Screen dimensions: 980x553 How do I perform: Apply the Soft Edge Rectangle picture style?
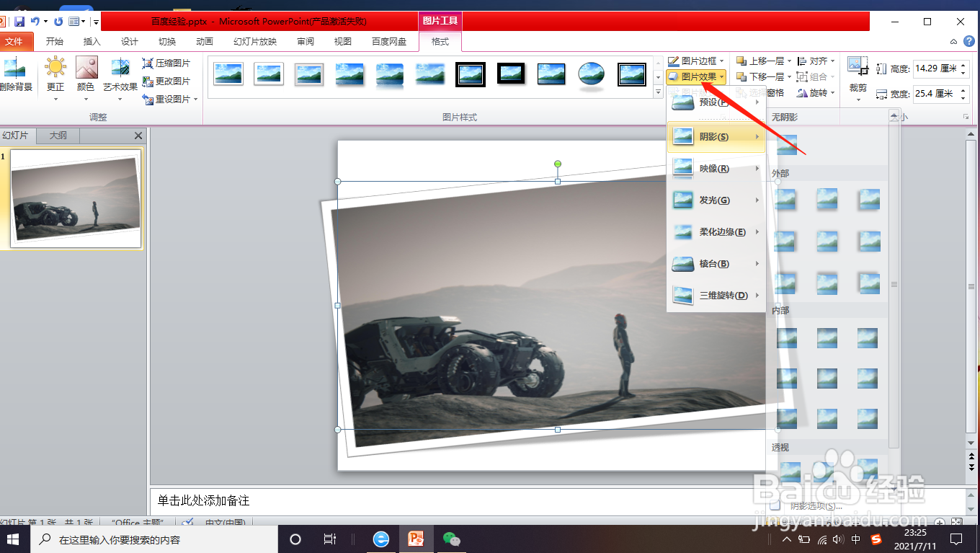(430, 74)
